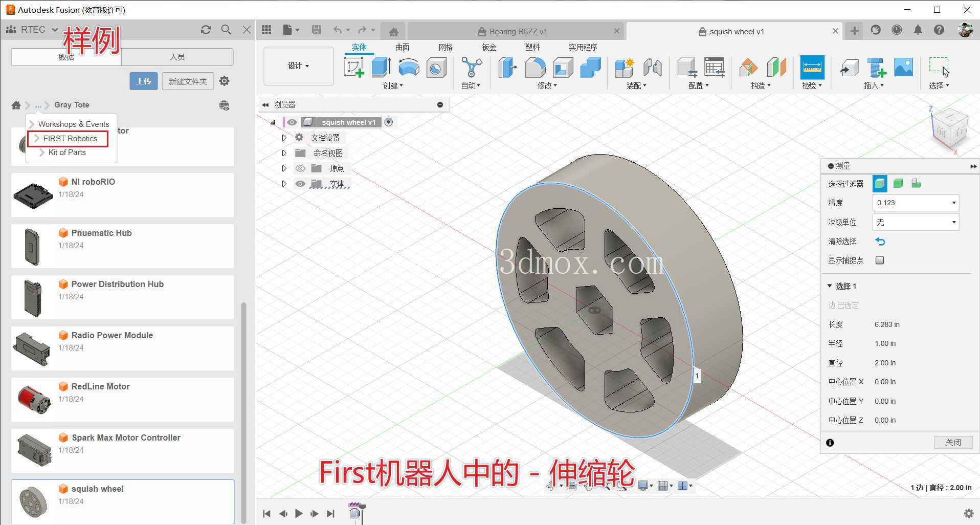
Task: Select the Joint tool
Action: (652, 68)
